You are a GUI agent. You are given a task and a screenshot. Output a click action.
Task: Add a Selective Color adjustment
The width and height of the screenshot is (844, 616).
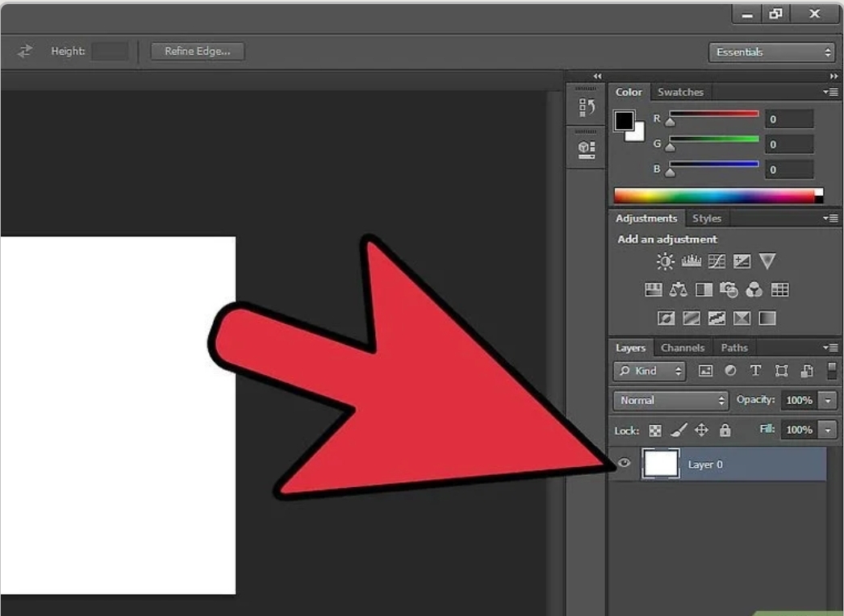742,318
